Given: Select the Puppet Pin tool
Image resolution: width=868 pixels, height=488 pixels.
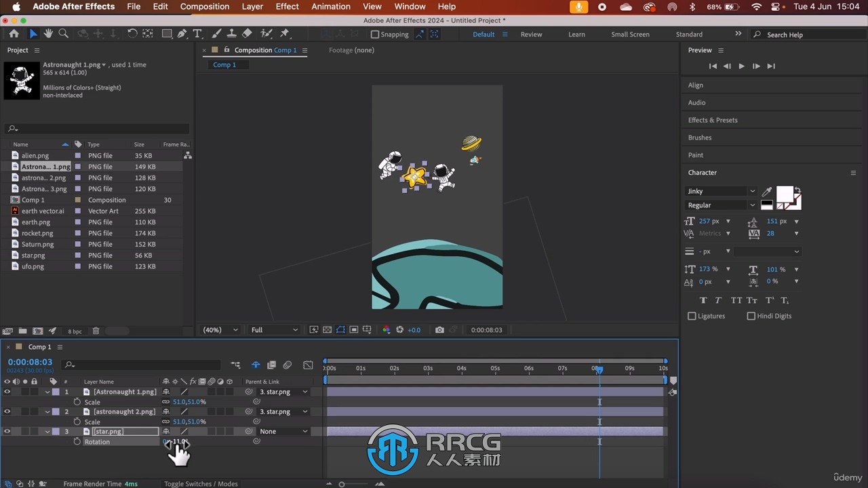Looking at the screenshot, I should [285, 34].
